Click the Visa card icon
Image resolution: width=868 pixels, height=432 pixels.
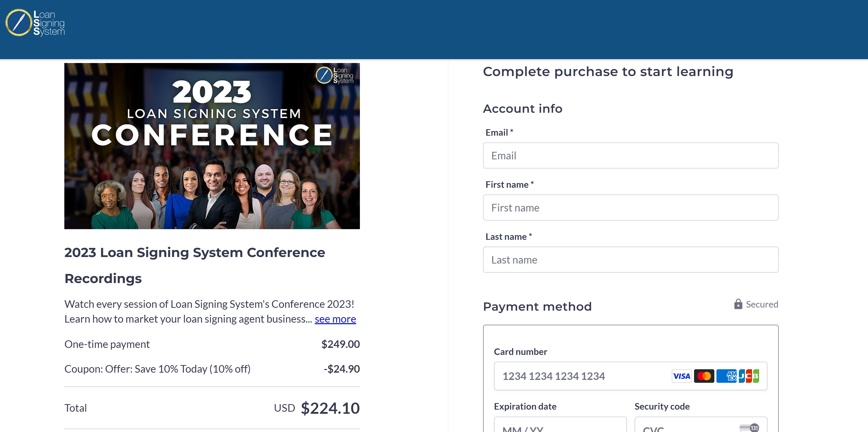[681, 376]
